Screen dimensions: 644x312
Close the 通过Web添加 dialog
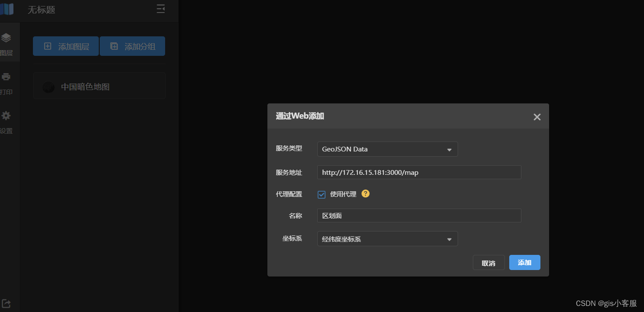(x=537, y=117)
